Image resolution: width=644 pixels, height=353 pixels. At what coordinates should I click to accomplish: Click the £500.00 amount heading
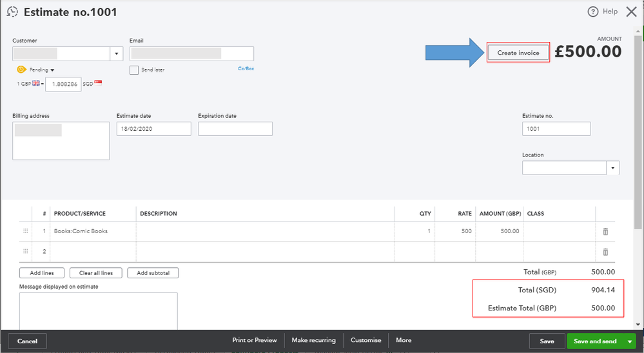pyautogui.click(x=588, y=52)
